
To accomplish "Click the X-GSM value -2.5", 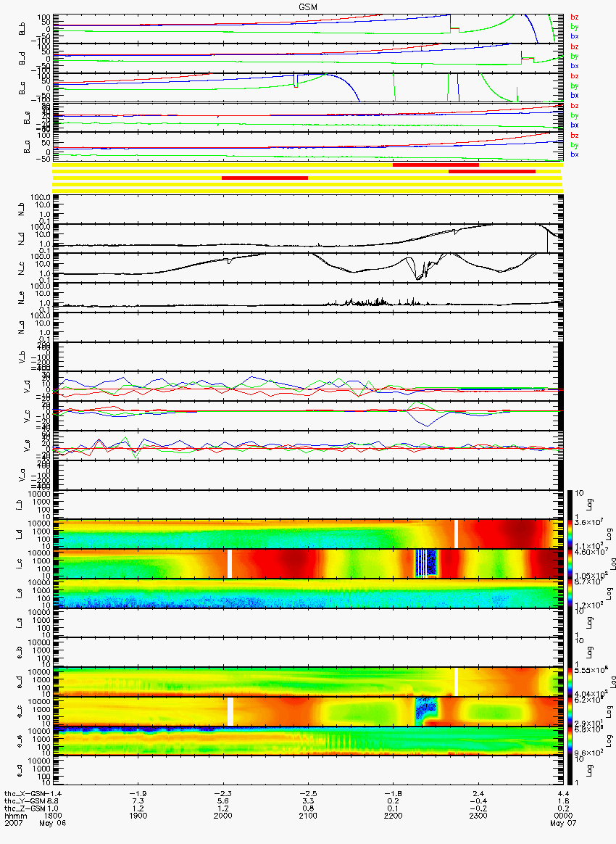I will click(x=308, y=794).
